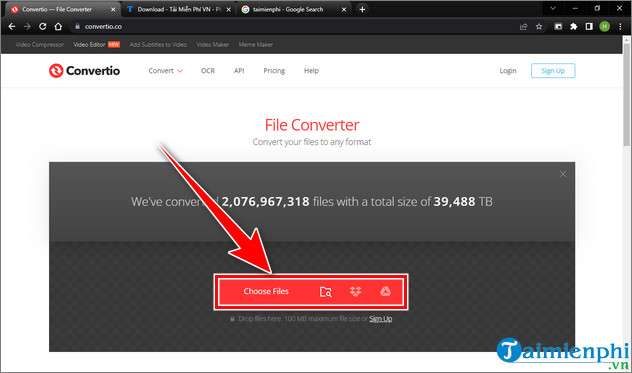This screenshot has height=373, width=632.
Task: Choose file from computer folder icon
Action: point(325,292)
